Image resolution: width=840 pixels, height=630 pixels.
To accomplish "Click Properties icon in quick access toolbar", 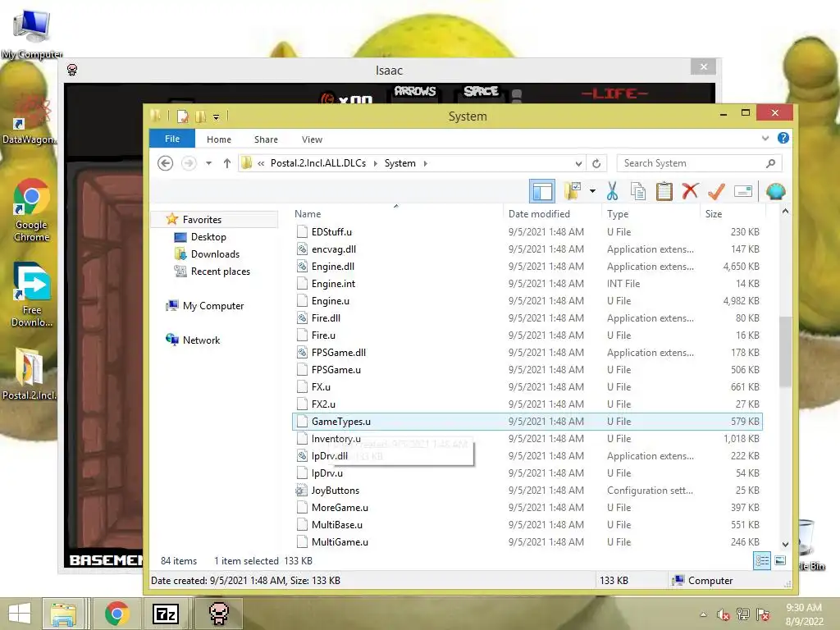I will coord(182,116).
